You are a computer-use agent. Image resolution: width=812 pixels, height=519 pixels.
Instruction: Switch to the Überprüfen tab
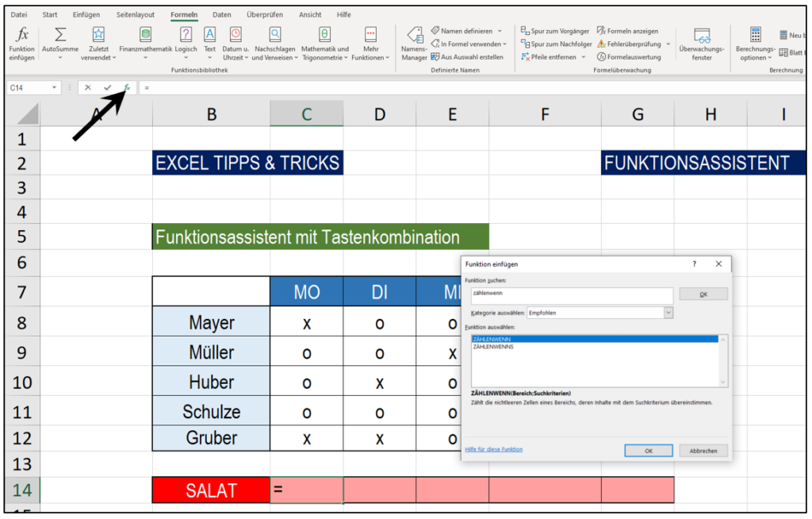coord(265,14)
